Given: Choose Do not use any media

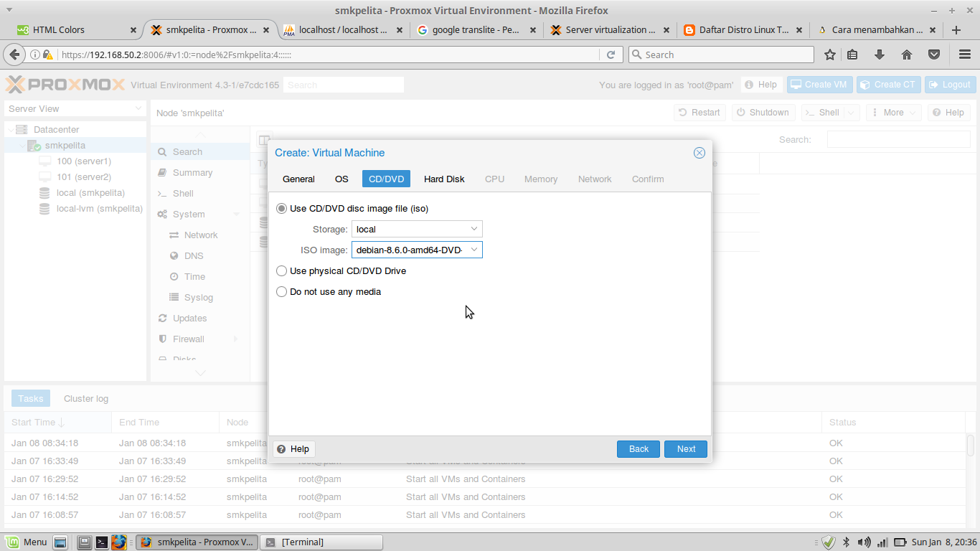Looking at the screenshot, I should tap(281, 292).
